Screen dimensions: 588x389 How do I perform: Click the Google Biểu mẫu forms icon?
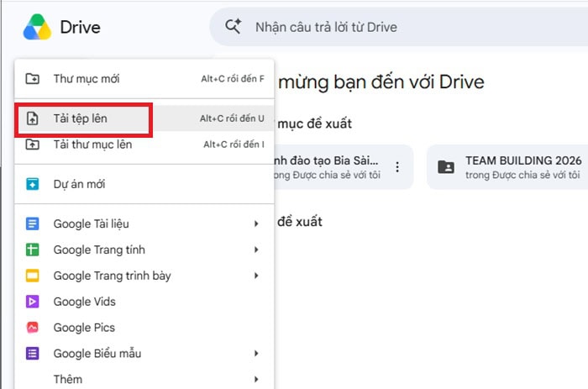pos(32,354)
